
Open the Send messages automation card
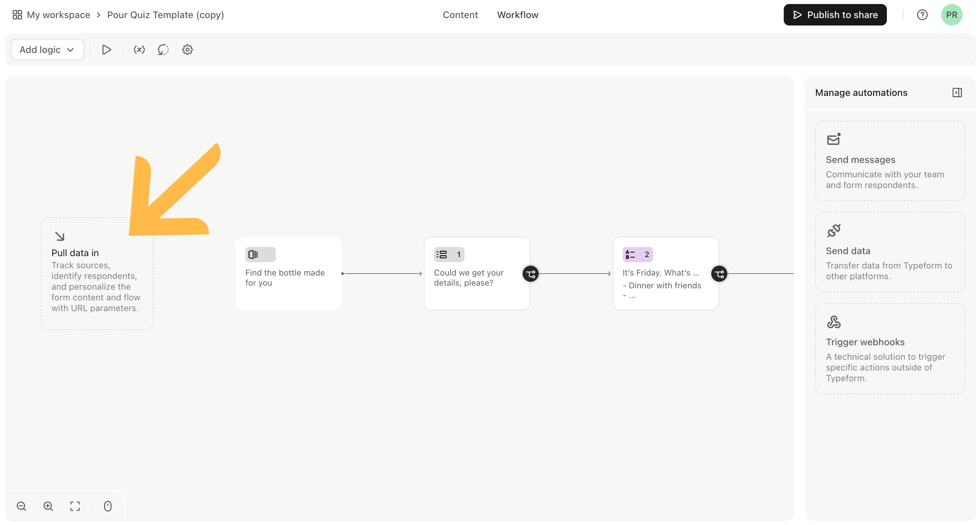point(890,161)
